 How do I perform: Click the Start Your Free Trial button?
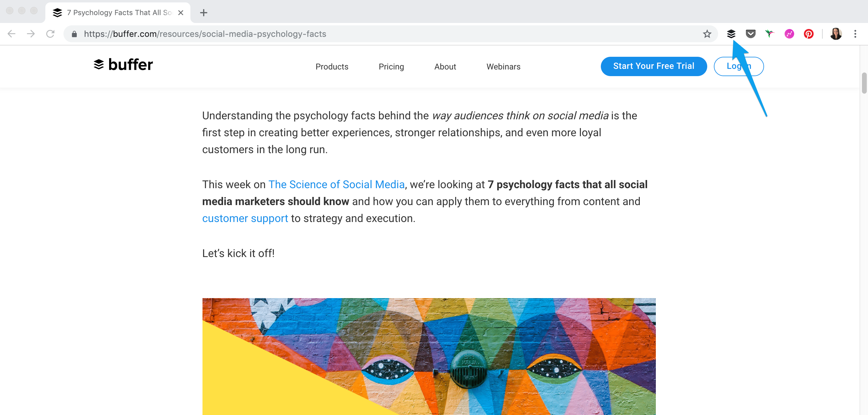(x=653, y=66)
